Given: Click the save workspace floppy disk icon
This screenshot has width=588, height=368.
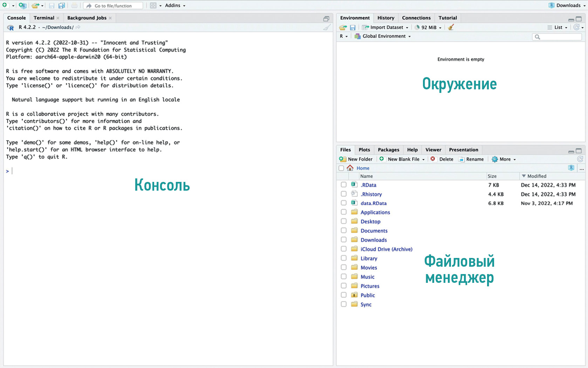Looking at the screenshot, I should [x=353, y=27].
